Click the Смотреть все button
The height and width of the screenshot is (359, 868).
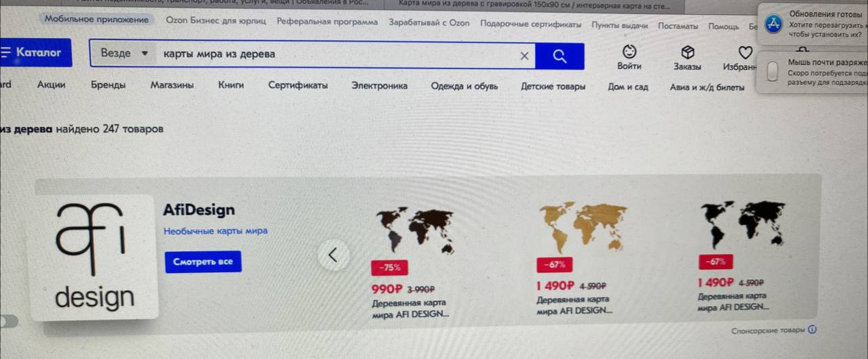coord(203,261)
